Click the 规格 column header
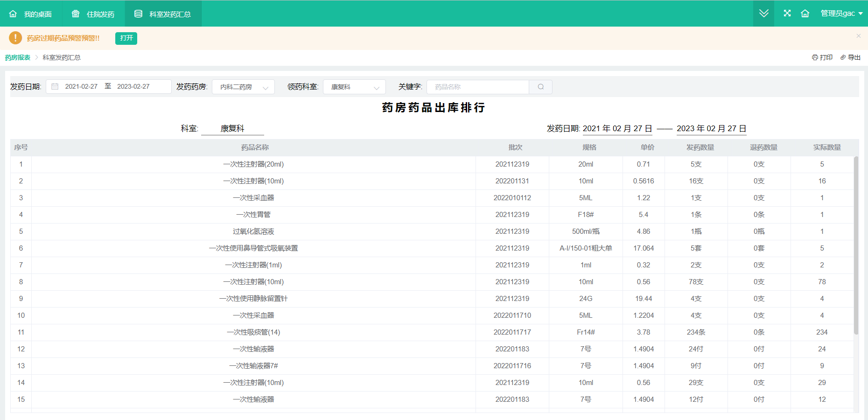The image size is (868, 420). [589, 147]
